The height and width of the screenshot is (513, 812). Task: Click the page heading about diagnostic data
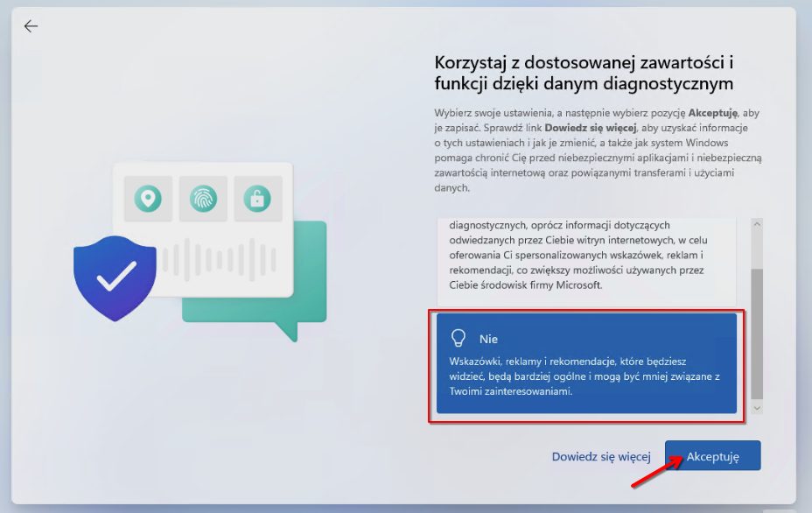pyautogui.click(x=584, y=73)
